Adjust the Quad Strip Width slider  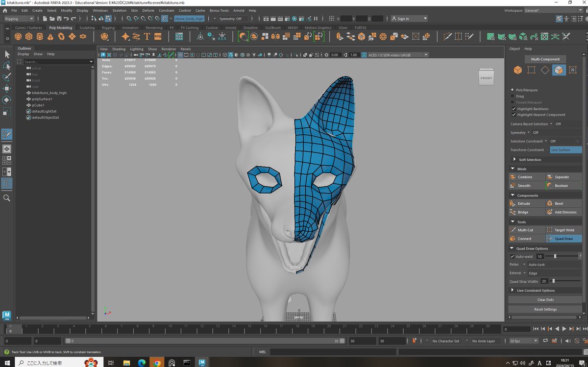(553, 281)
